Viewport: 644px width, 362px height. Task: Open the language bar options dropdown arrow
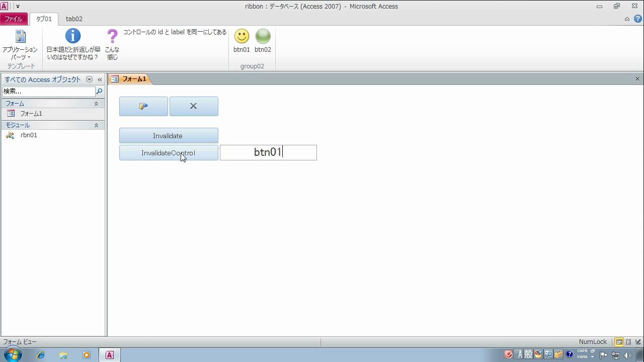[593, 357]
